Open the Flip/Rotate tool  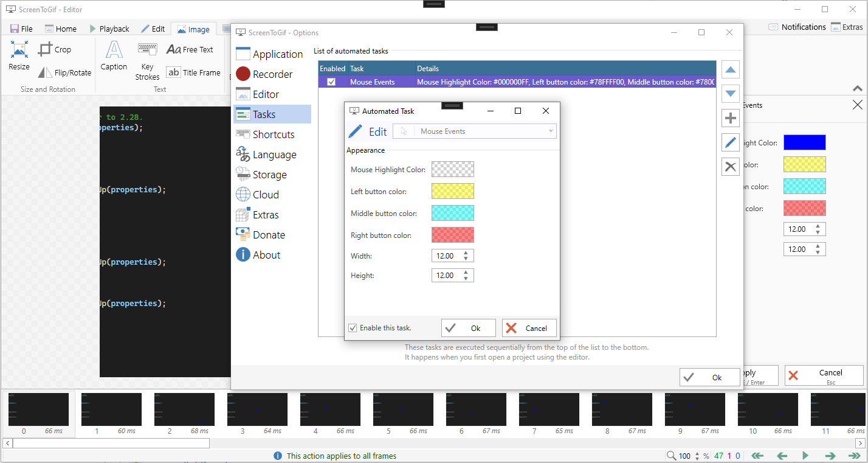tap(64, 72)
